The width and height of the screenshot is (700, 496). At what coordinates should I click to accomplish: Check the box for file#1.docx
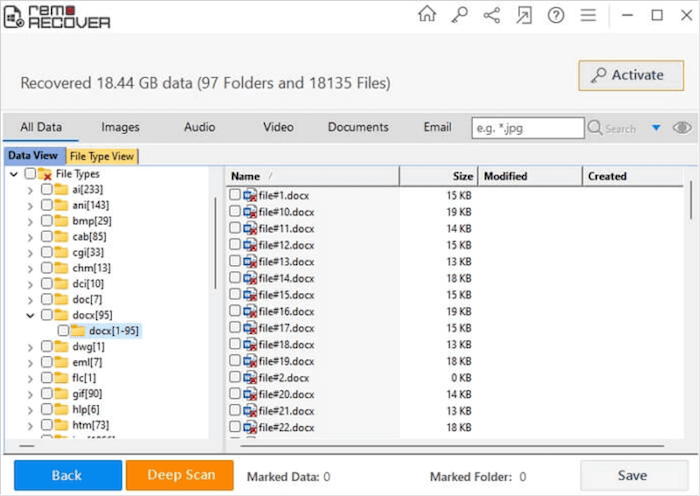(x=235, y=195)
